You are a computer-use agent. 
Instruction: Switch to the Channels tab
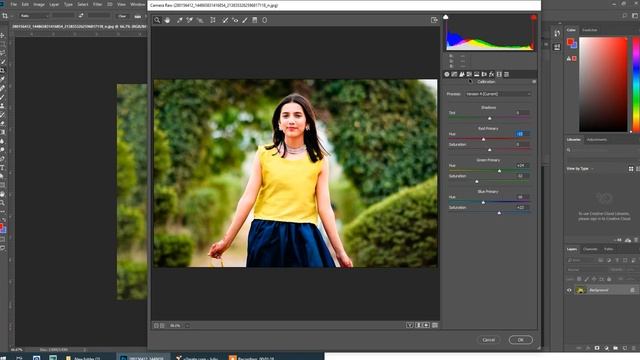tap(590, 249)
